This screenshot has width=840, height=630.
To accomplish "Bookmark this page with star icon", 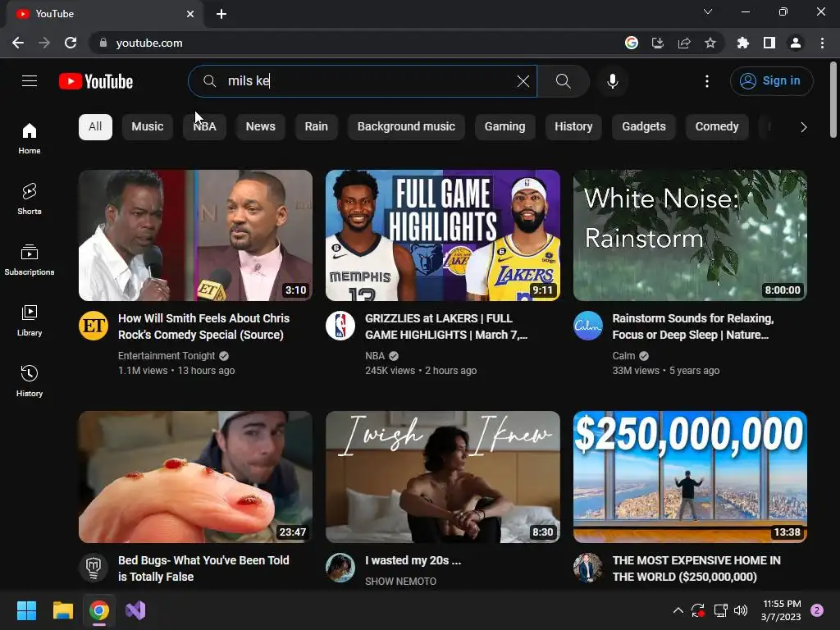I will coord(710,43).
